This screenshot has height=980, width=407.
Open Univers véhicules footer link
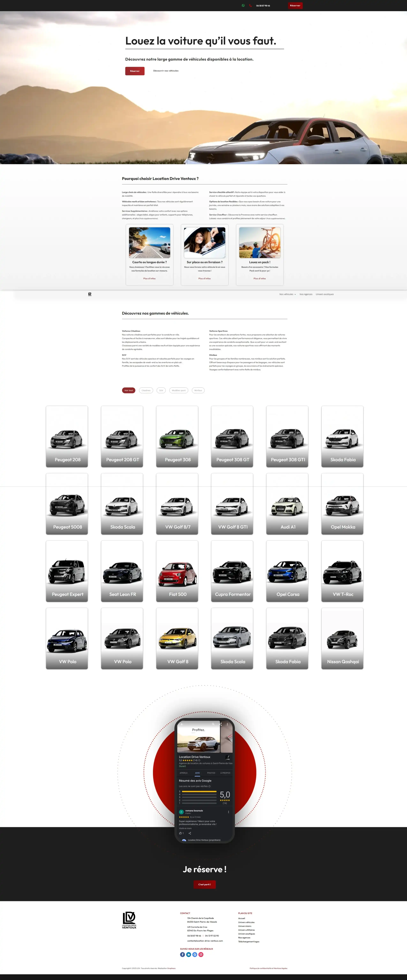coord(246,922)
